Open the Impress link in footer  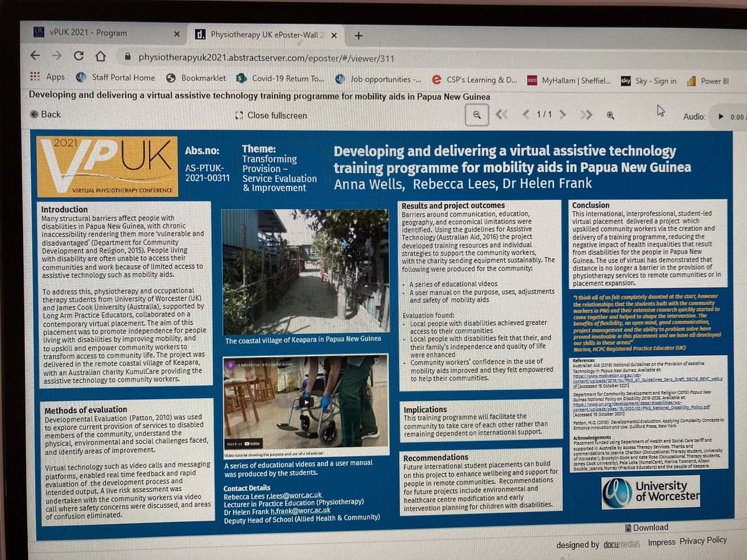pos(662,542)
